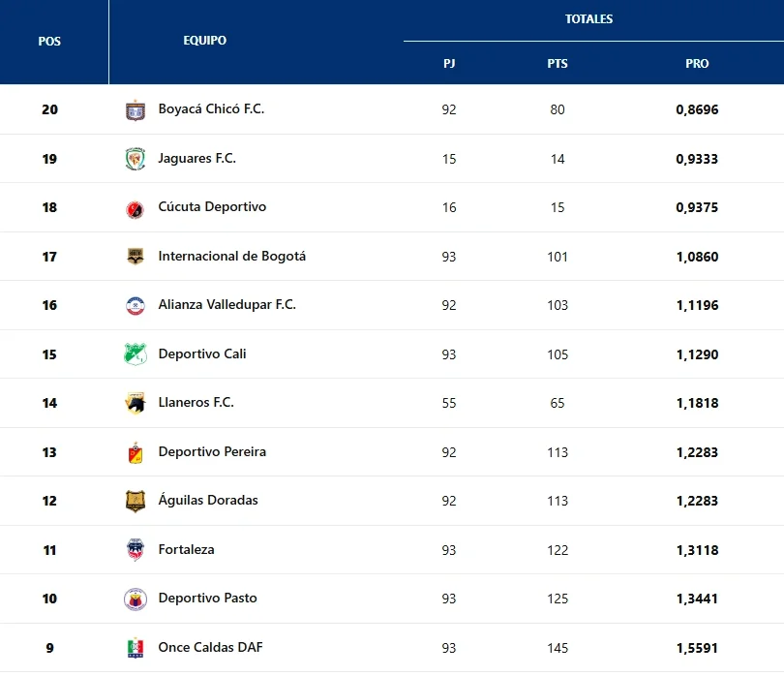Open the Once Caldas DAF team name
The height and width of the screenshot is (676, 784).
coord(210,647)
